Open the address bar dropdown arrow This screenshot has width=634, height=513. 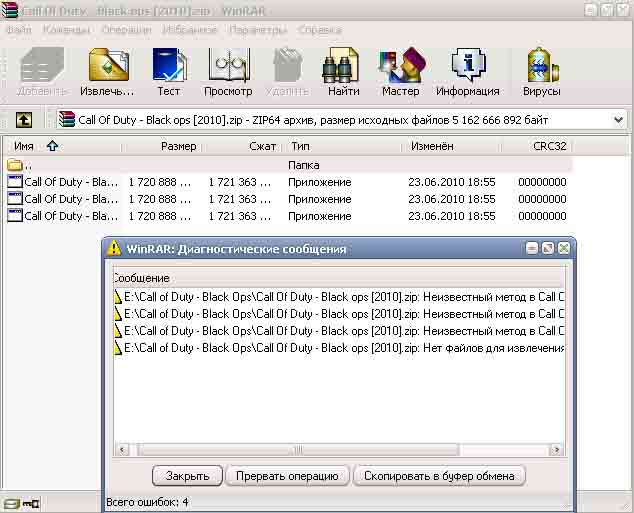click(618, 120)
